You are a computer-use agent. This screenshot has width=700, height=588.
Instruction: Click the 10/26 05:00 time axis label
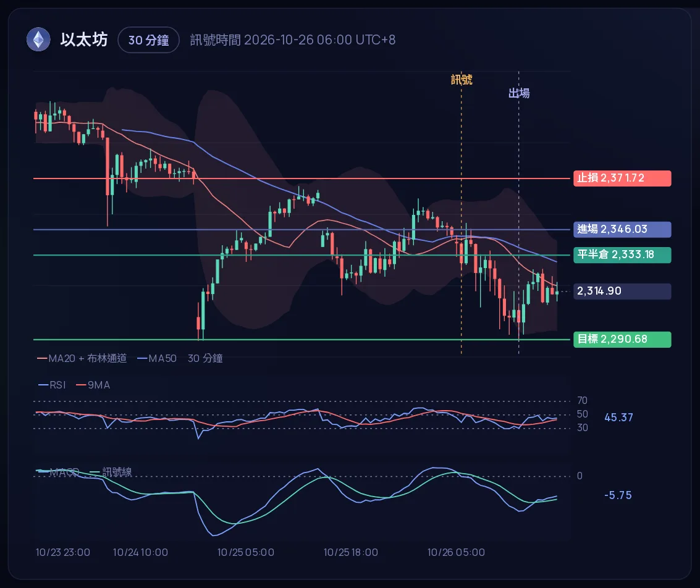point(456,552)
